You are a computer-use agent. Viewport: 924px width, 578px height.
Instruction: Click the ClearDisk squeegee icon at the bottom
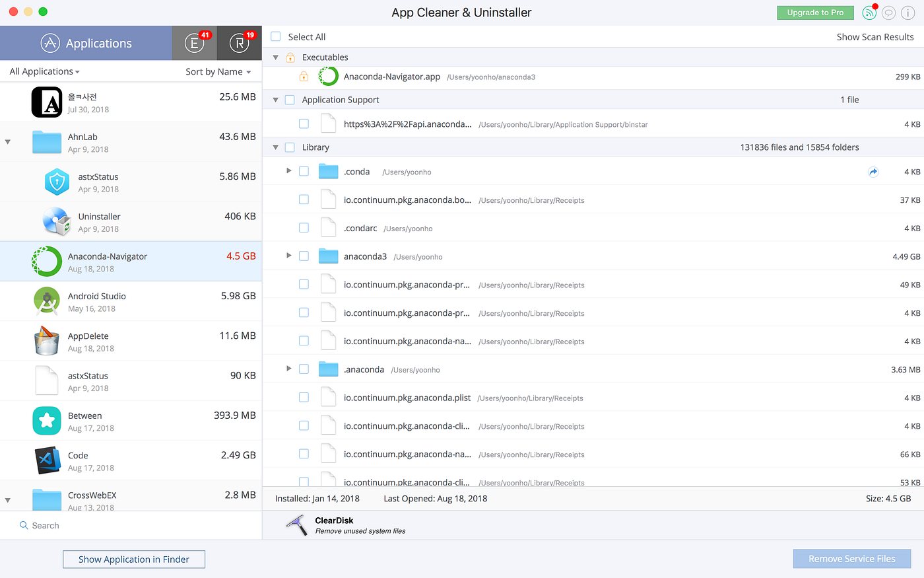click(296, 524)
